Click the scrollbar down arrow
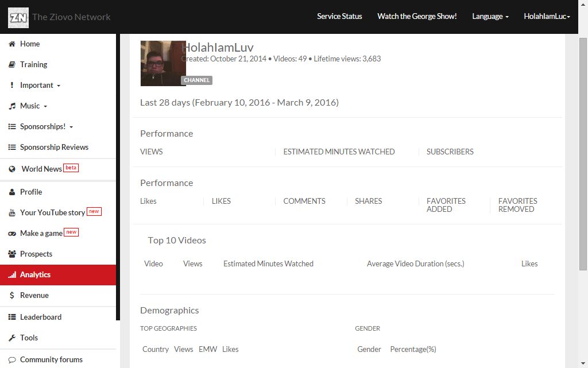The image size is (588, 368). (583, 363)
